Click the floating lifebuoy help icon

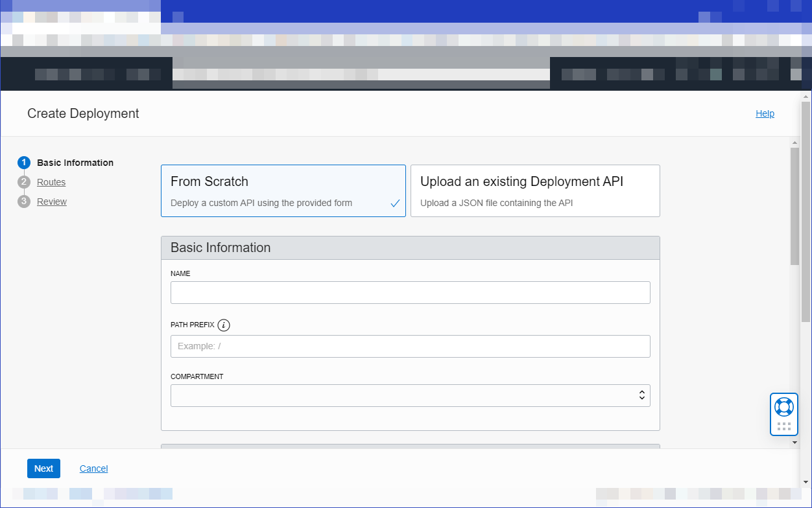click(x=784, y=408)
